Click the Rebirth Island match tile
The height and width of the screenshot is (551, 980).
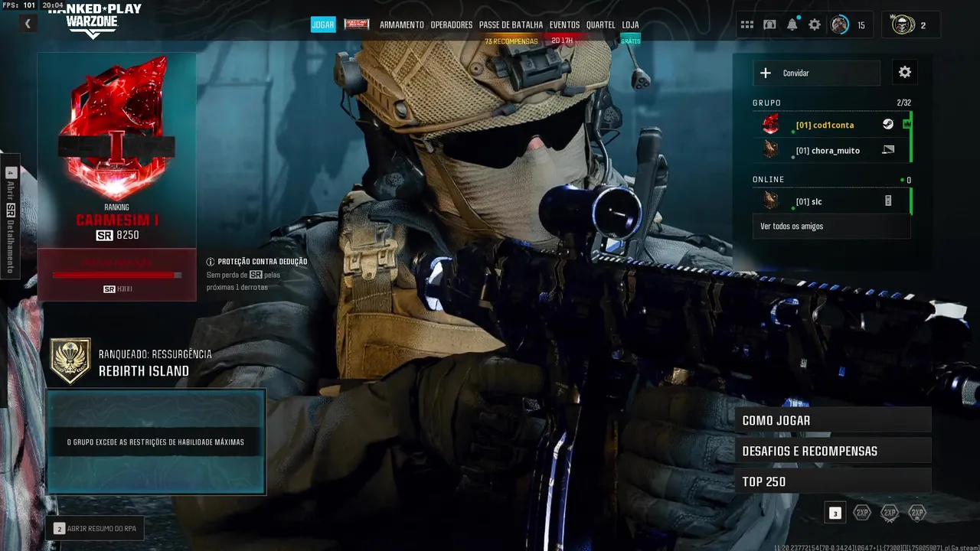pos(156,442)
